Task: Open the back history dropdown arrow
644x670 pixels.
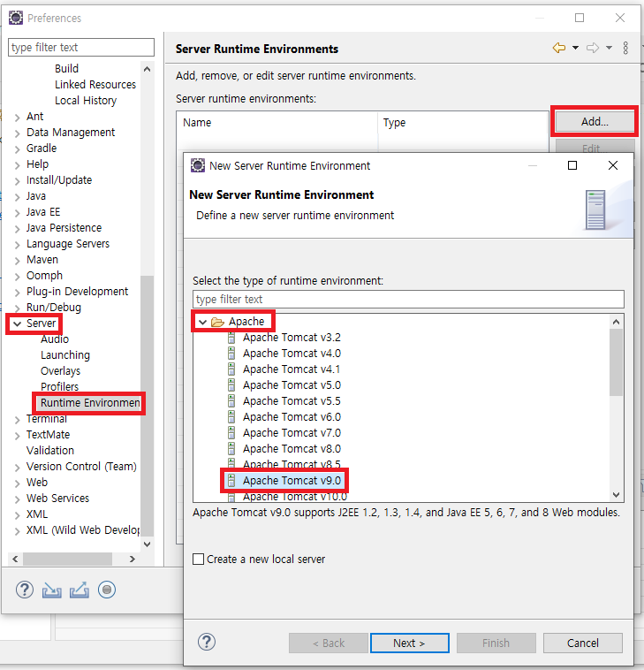Action: tap(575, 48)
